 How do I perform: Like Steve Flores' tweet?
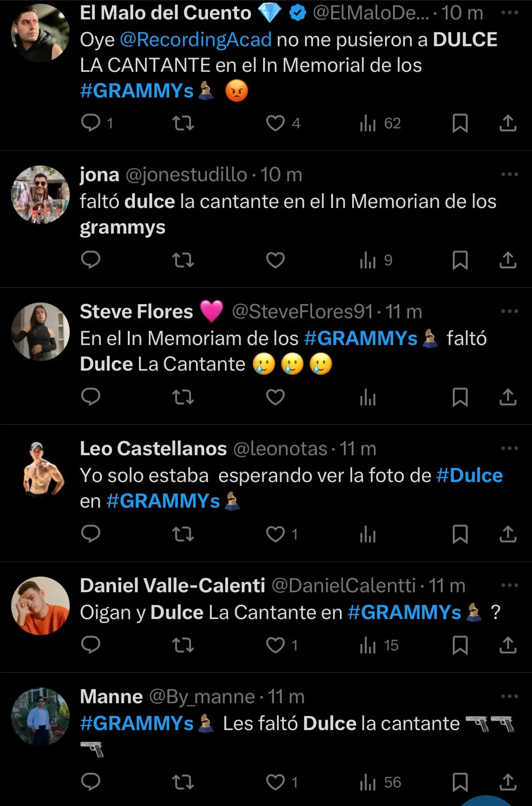[275, 397]
